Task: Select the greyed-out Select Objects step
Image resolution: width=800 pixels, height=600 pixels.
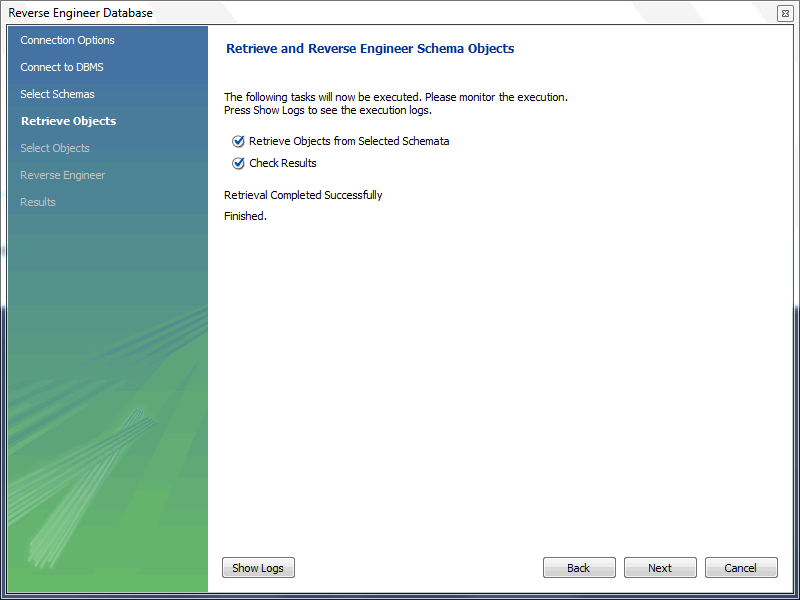Action: [55, 148]
